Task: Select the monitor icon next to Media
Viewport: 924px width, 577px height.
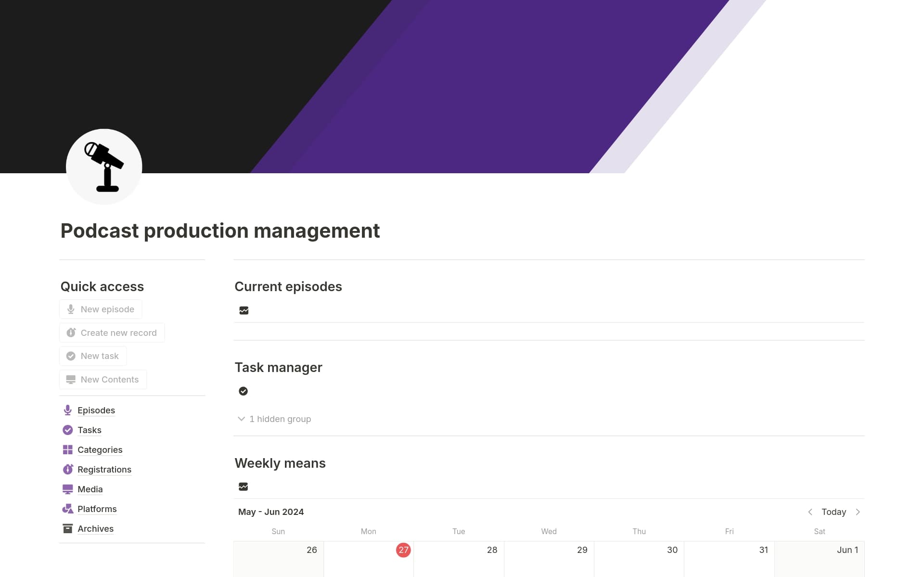Action: click(67, 489)
